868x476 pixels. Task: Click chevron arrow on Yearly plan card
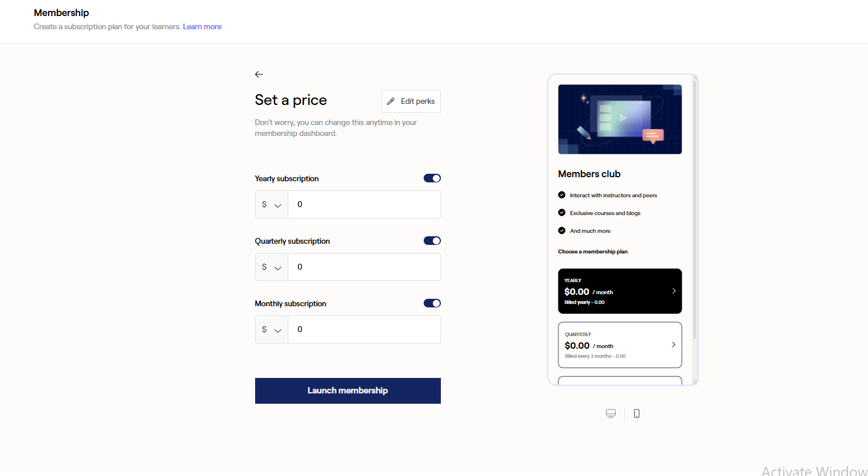(674, 291)
